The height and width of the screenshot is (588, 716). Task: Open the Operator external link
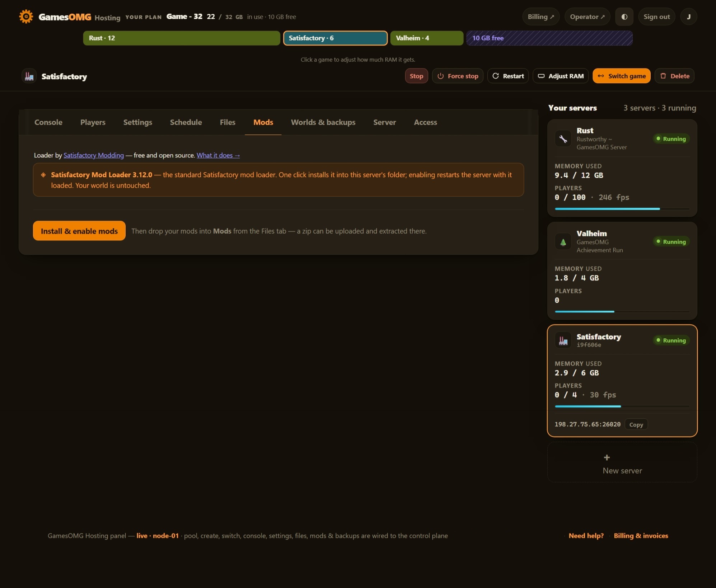click(587, 17)
